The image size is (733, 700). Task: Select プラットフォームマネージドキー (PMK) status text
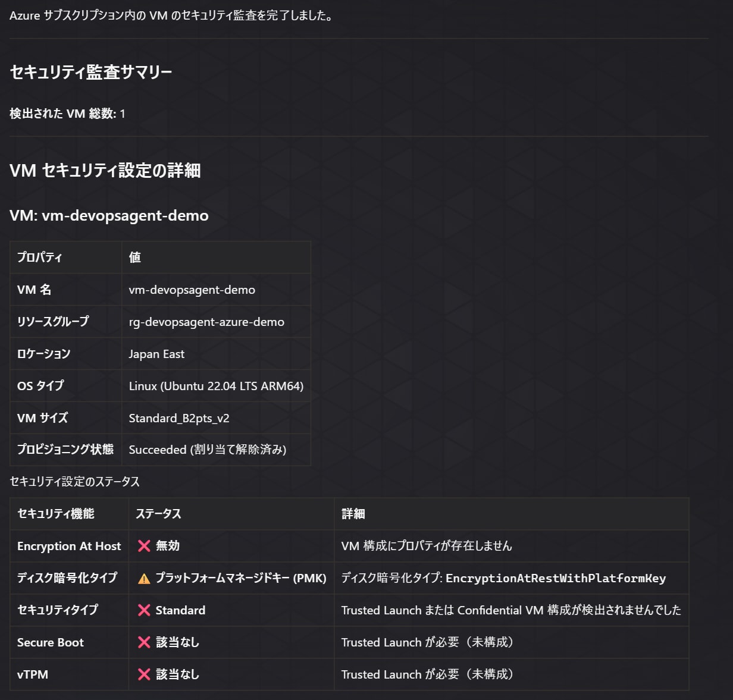(241, 578)
